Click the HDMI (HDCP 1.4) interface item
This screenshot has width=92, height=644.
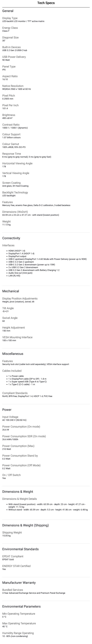[x=17, y=250]
